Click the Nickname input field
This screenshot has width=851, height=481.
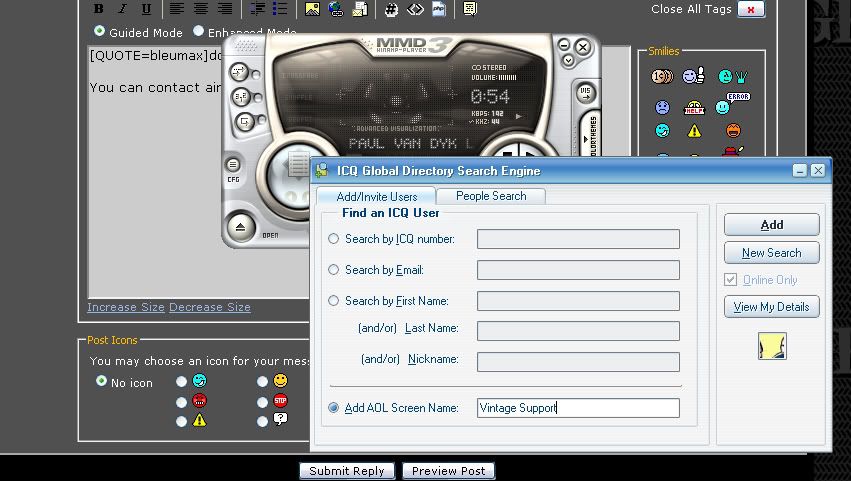point(578,362)
